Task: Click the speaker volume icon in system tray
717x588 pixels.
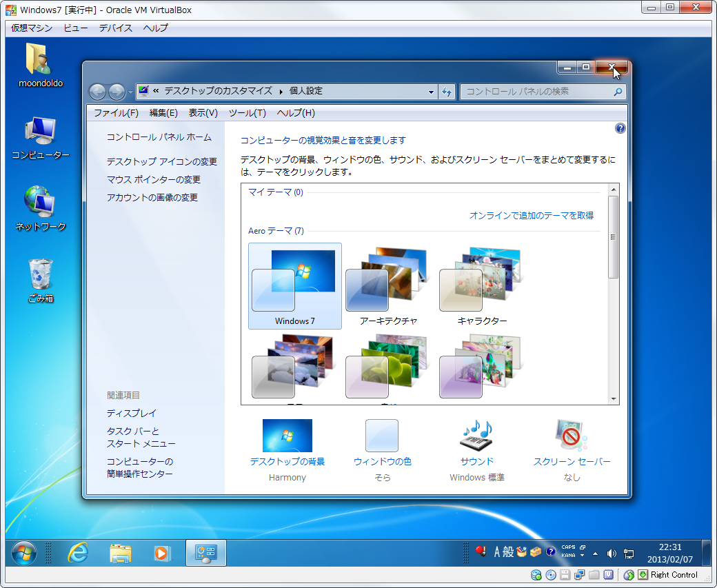Action: [611, 554]
